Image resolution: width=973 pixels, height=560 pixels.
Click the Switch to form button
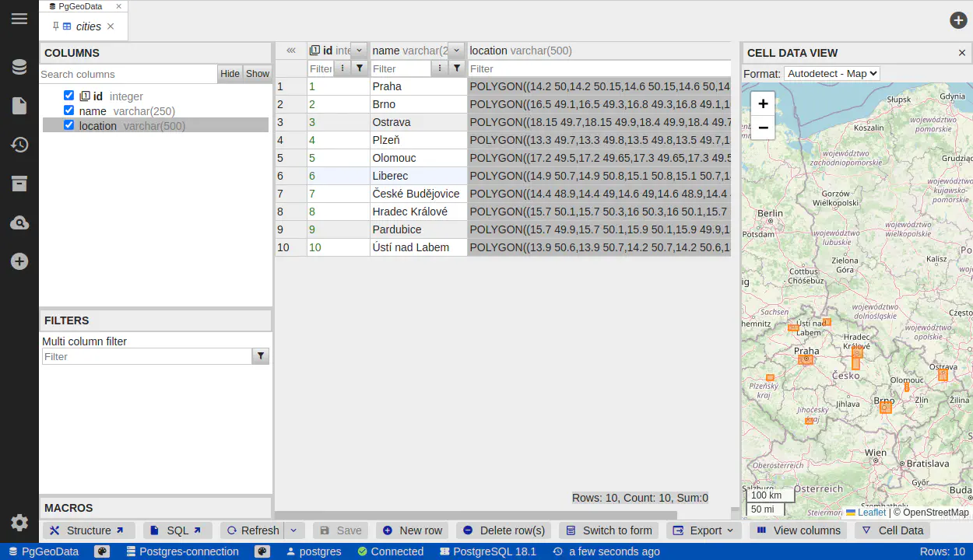click(609, 530)
